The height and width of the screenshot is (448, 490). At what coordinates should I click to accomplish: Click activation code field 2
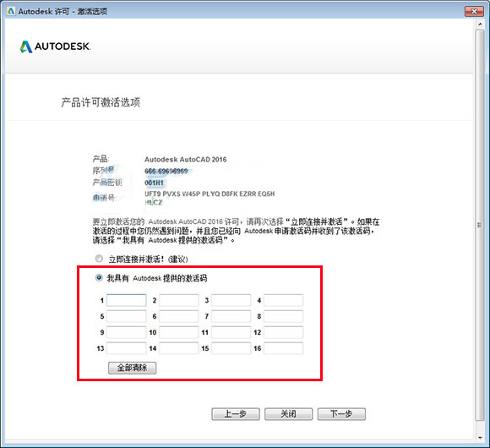pyautogui.click(x=179, y=300)
